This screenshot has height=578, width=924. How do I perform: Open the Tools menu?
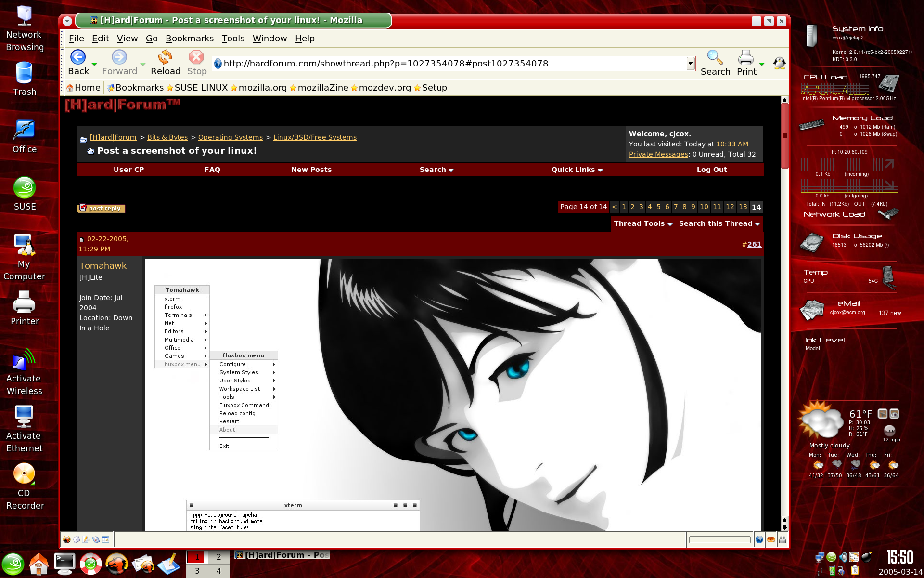click(x=233, y=39)
